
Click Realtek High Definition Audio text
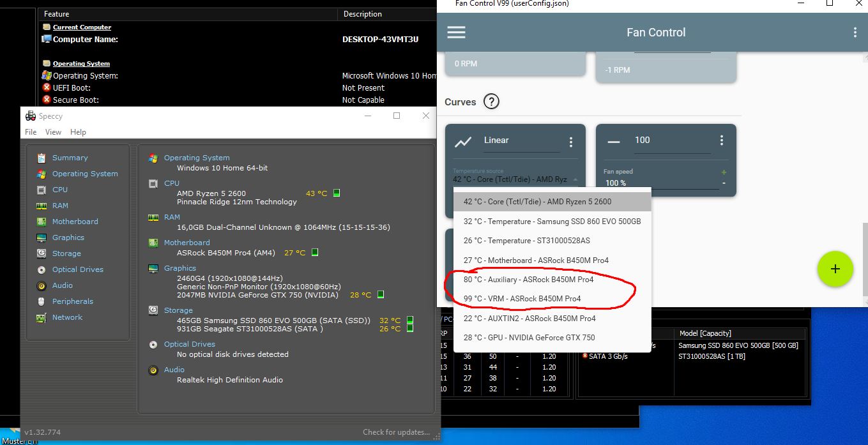pyautogui.click(x=230, y=380)
